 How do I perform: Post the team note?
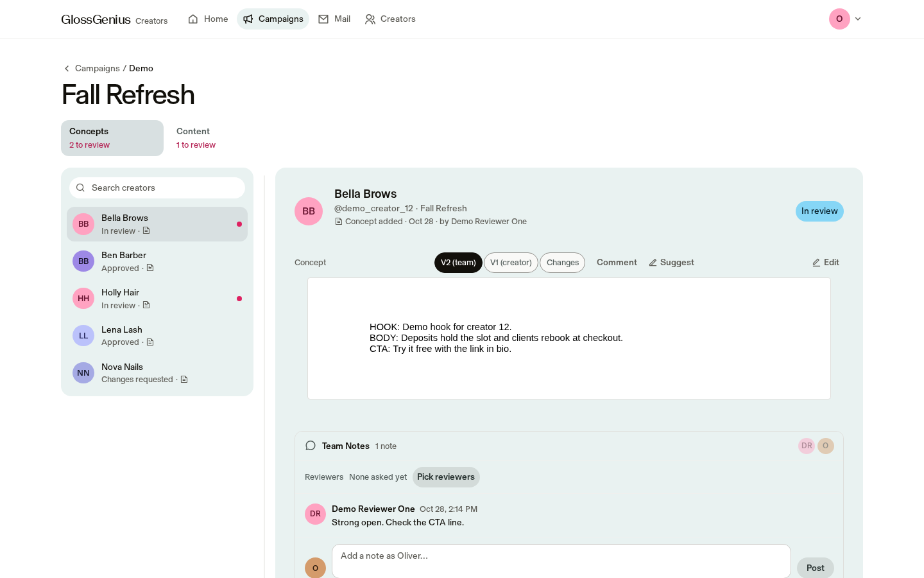[x=816, y=568]
